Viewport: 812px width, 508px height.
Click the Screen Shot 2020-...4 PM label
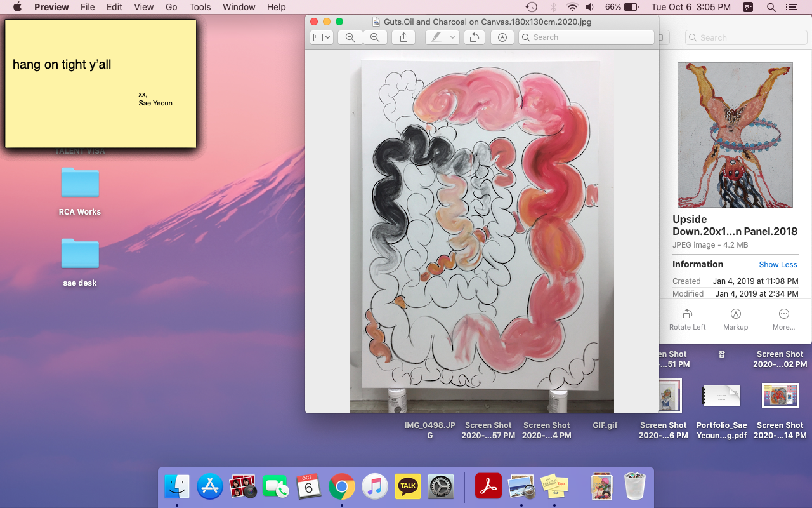[547, 431]
